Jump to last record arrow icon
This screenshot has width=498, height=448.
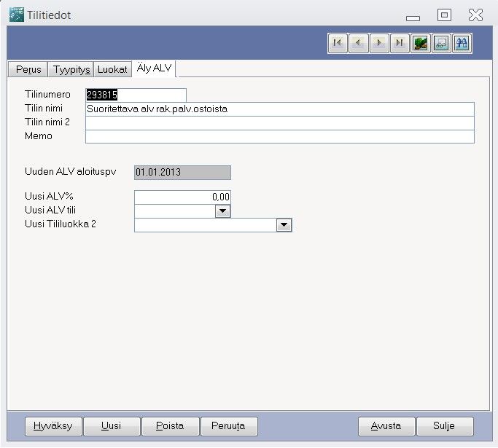(x=400, y=43)
